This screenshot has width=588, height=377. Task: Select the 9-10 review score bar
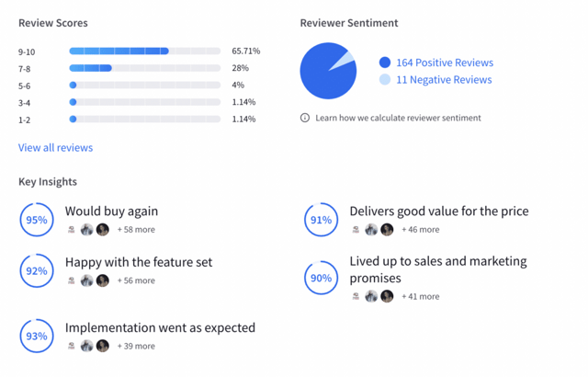pyautogui.click(x=145, y=51)
